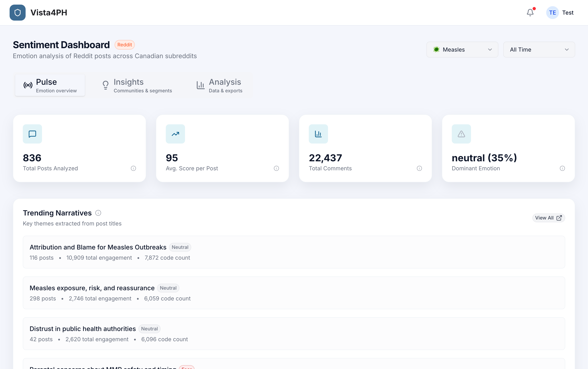This screenshot has height=369, width=588.
Task: Click '6,059 code count' text
Action: (167, 298)
